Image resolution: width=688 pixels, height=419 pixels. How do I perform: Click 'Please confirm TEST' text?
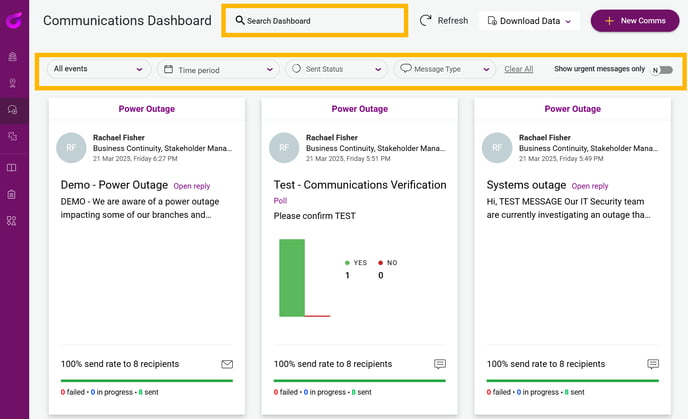[x=315, y=216]
